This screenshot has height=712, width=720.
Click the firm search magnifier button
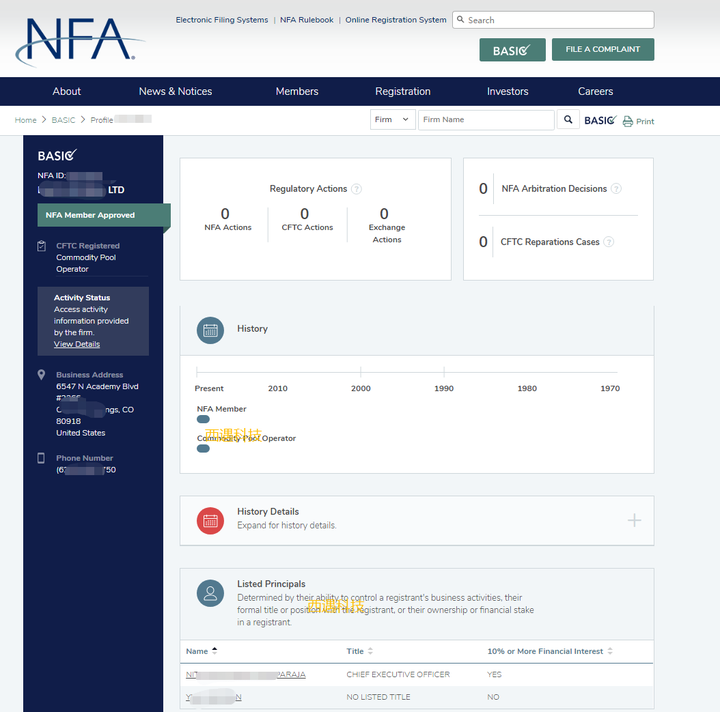[568, 120]
